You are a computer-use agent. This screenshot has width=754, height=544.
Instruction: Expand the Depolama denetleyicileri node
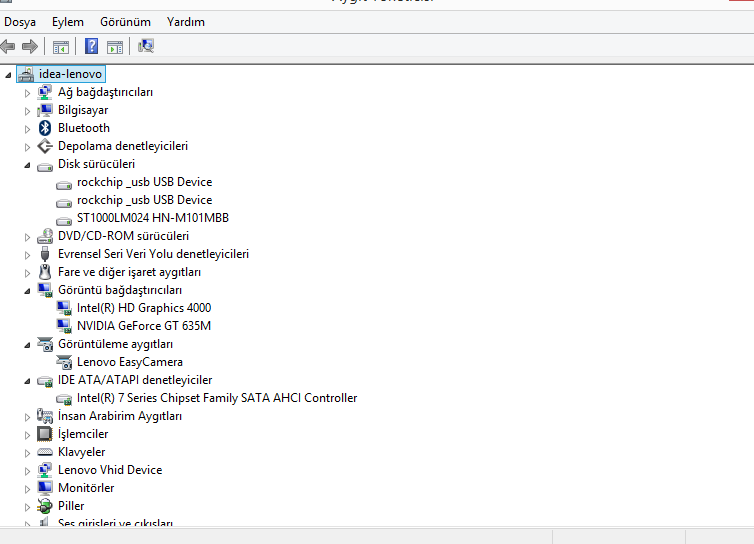(x=27, y=147)
